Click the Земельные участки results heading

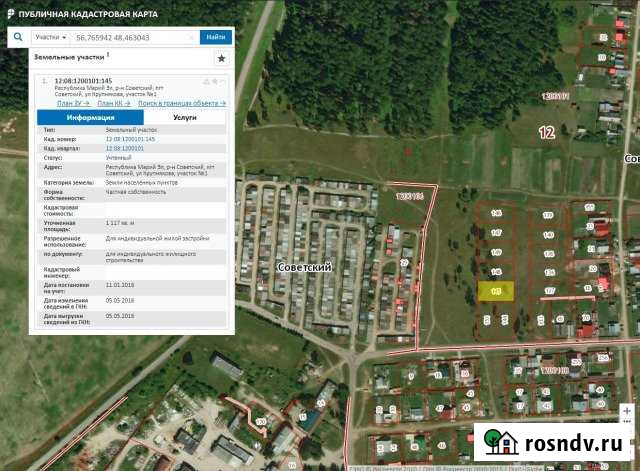pyautogui.click(x=70, y=58)
